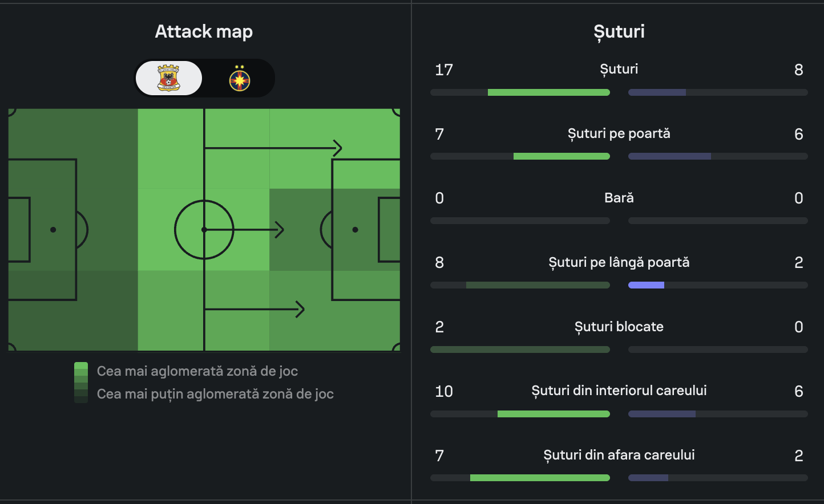Click the green bar for 17 shots
Screen dimensions: 824x504
(x=548, y=92)
